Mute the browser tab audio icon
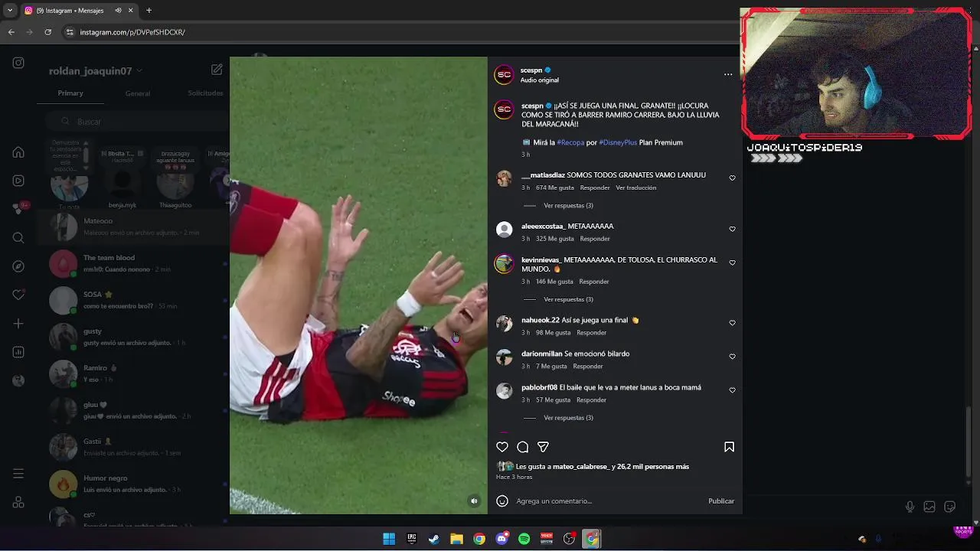This screenshot has height=551, width=980. pos(118,11)
